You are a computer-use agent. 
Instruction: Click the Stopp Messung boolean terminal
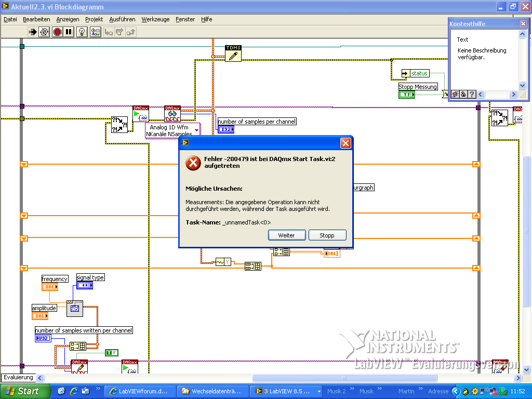click(407, 95)
